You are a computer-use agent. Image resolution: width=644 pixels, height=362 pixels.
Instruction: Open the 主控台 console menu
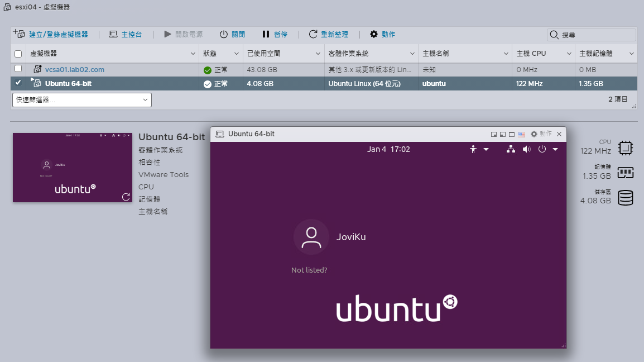coord(125,35)
